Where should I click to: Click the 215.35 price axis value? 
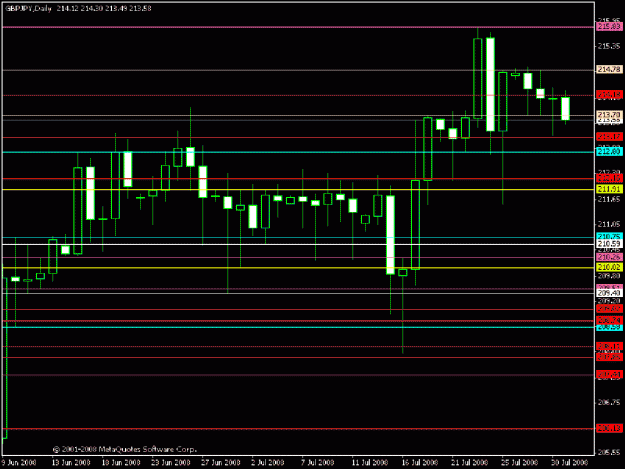[609, 46]
